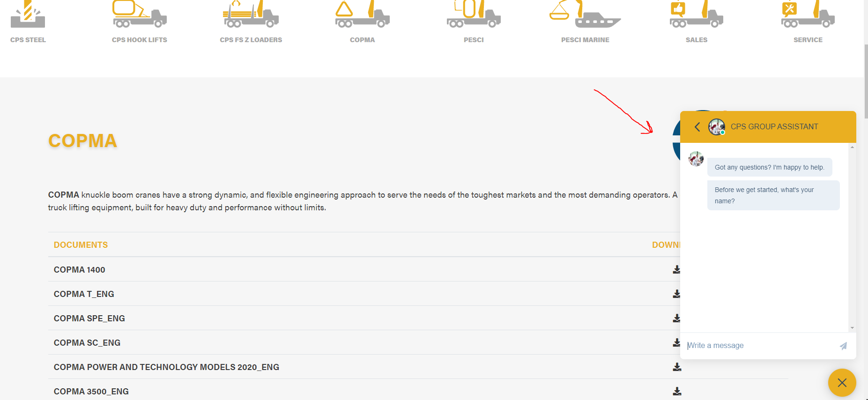Click the COPMA page heading
This screenshot has height=400, width=868.
[82, 141]
